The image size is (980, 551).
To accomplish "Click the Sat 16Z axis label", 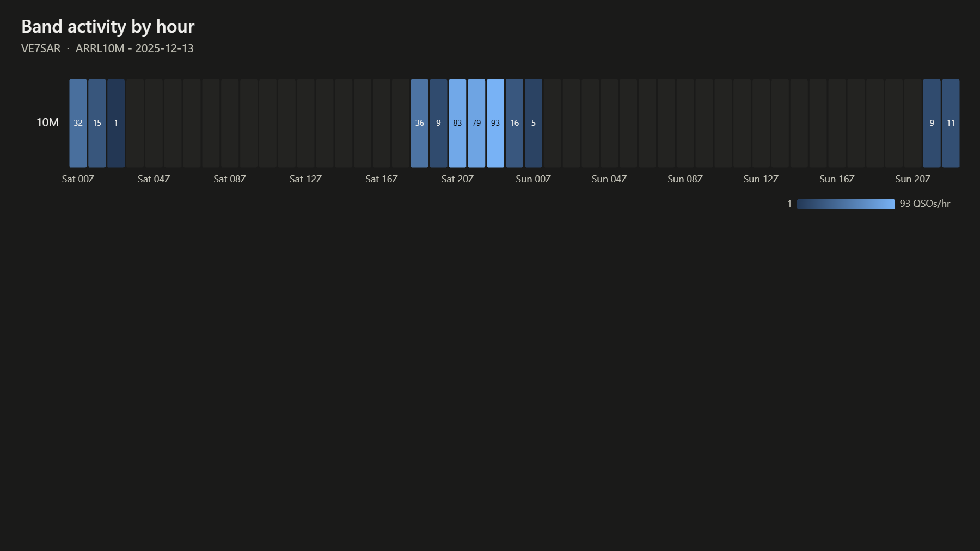I will [x=382, y=179].
